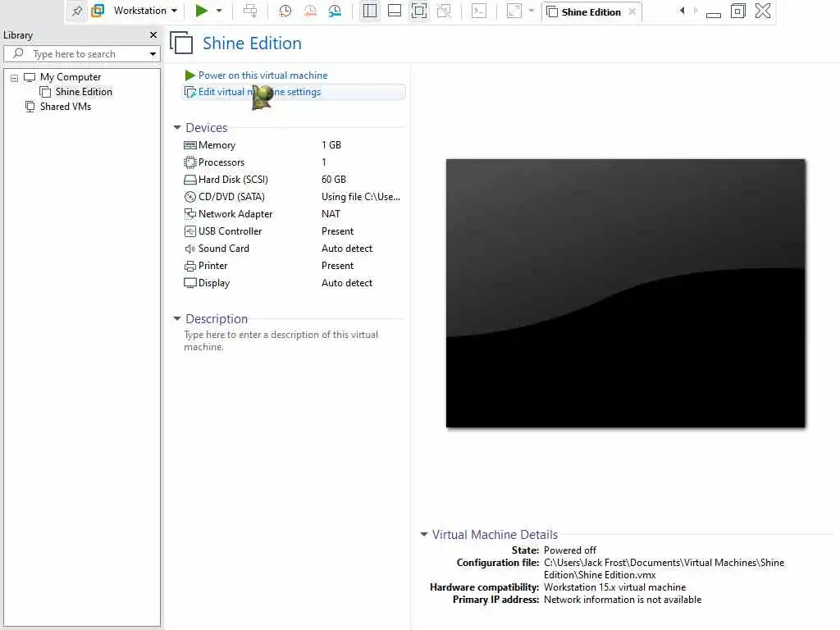Click the VMware Workstation logo icon

click(98, 11)
